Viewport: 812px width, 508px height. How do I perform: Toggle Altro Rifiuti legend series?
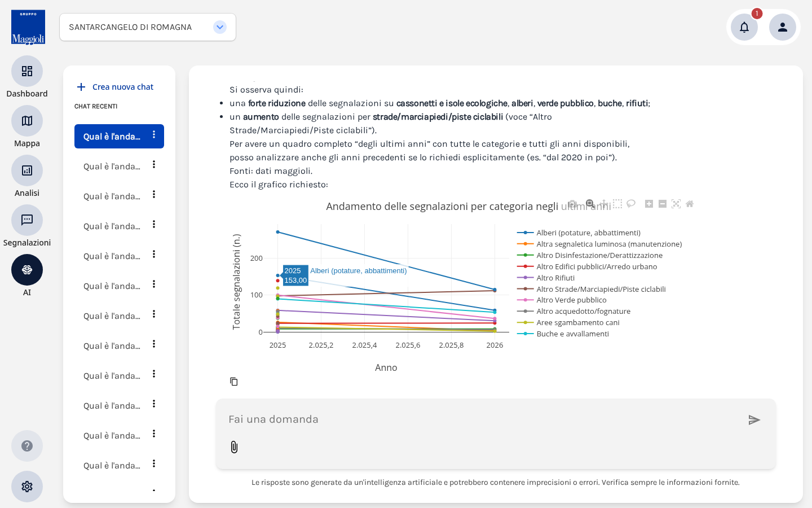click(x=546, y=278)
